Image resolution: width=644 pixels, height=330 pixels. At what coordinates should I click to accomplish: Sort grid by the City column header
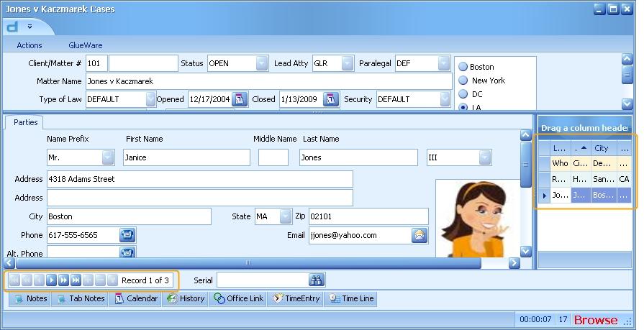[x=604, y=148]
